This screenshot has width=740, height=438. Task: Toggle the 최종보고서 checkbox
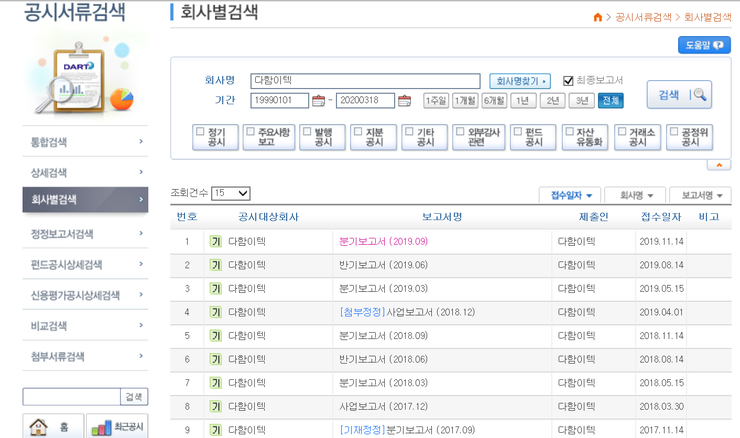tap(568, 81)
